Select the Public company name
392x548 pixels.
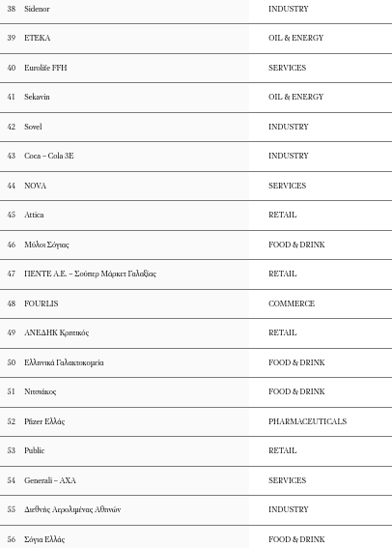click(x=34, y=450)
